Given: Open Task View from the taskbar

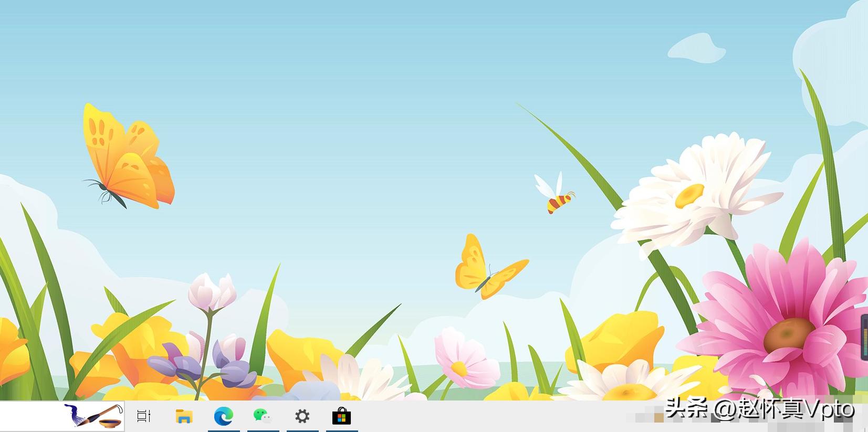Looking at the screenshot, I should point(143,417).
